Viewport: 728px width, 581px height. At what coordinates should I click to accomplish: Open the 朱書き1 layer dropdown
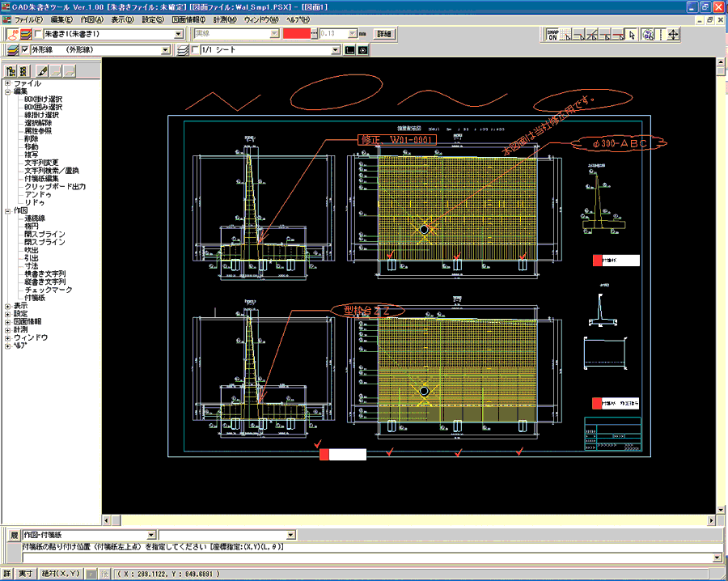coord(180,34)
